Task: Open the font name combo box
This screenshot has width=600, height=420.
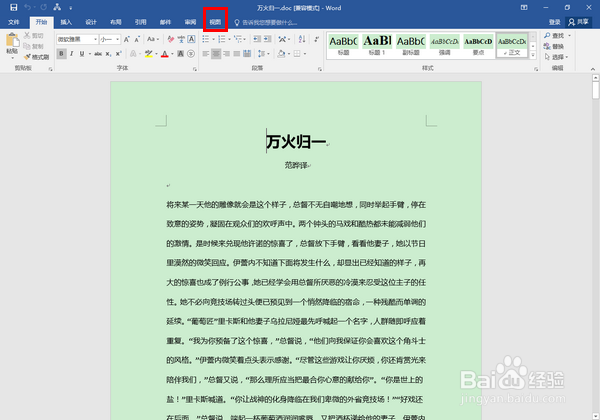Action: tap(77, 39)
